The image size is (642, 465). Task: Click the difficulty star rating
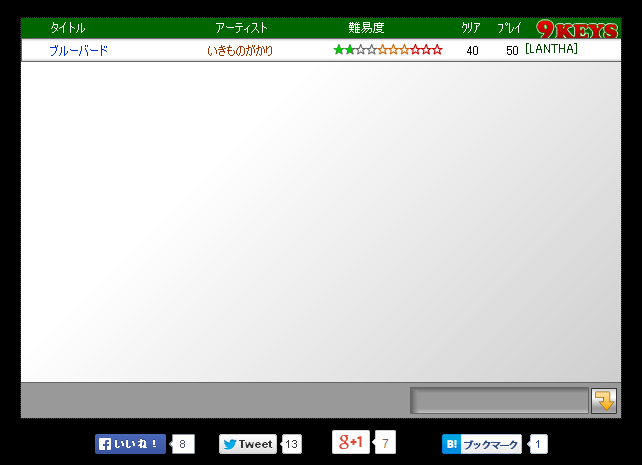tap(388, 50)
